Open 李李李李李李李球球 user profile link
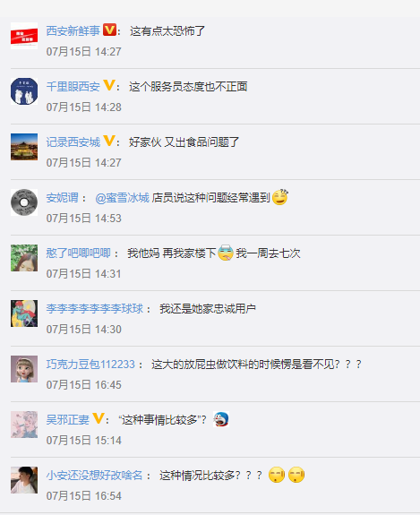Viewport: 420px width, 515px height. point(95,309)
